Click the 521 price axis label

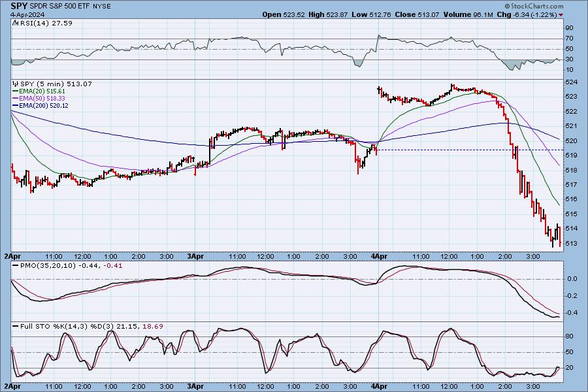[x=571, y=126]
